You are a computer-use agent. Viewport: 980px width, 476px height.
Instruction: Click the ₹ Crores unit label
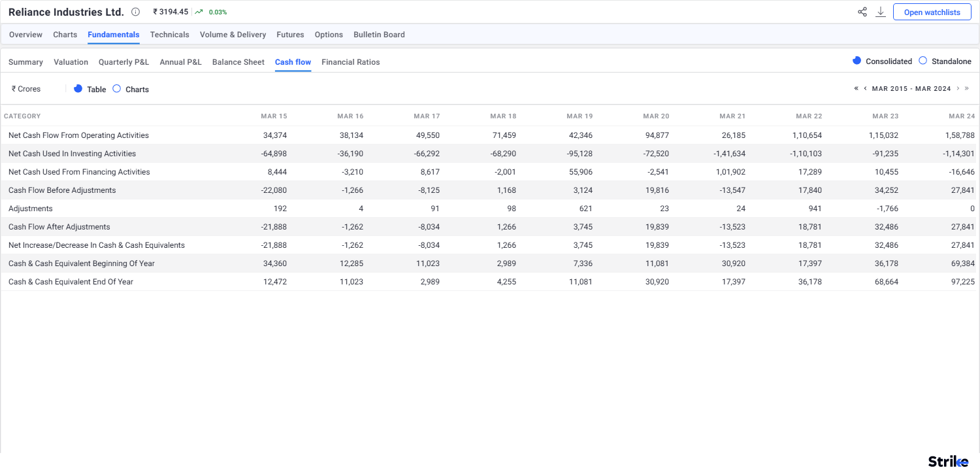[x=26, y=89]
